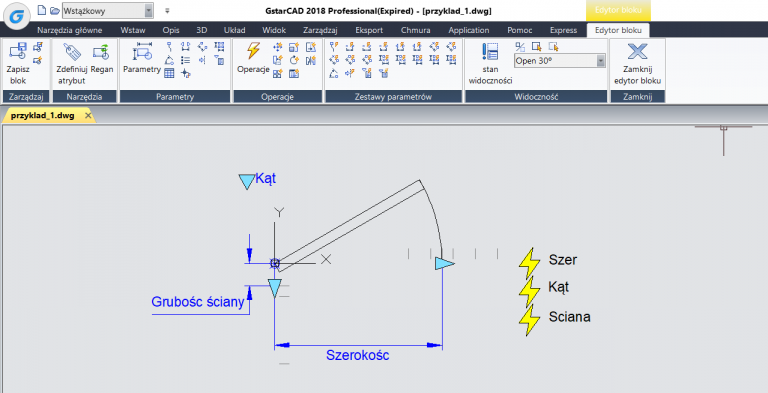Toggle the visibility mode icon
Viewport: 768px width, 393px height.
click(x=520, y=47)
